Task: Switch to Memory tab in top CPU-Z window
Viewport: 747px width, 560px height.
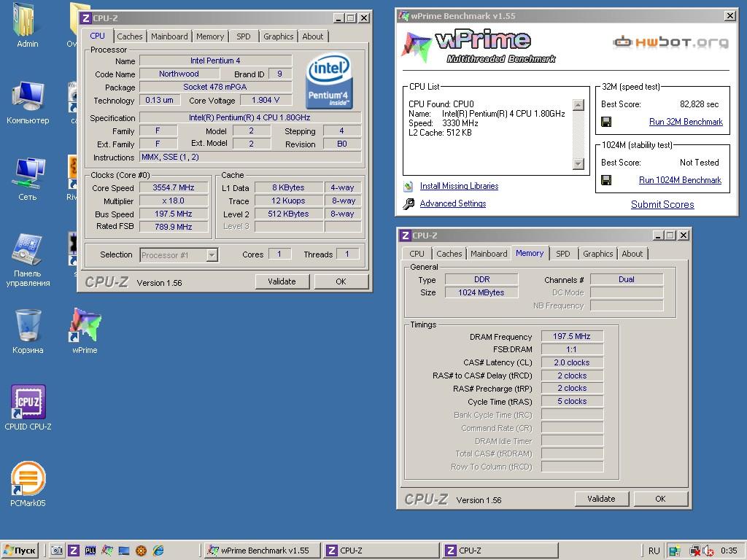Action: [209, 36]
